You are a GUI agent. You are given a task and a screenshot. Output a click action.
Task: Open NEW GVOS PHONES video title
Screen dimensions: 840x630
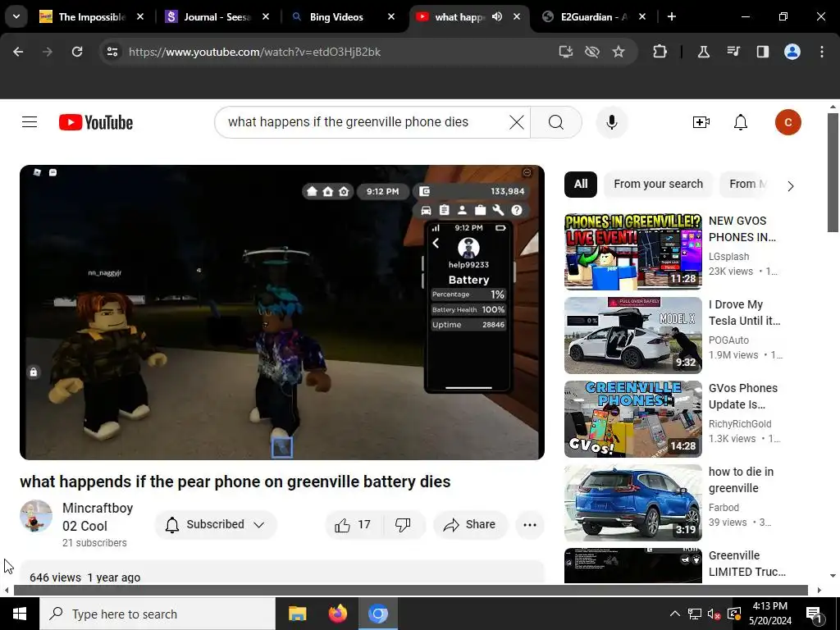(742, 229)
